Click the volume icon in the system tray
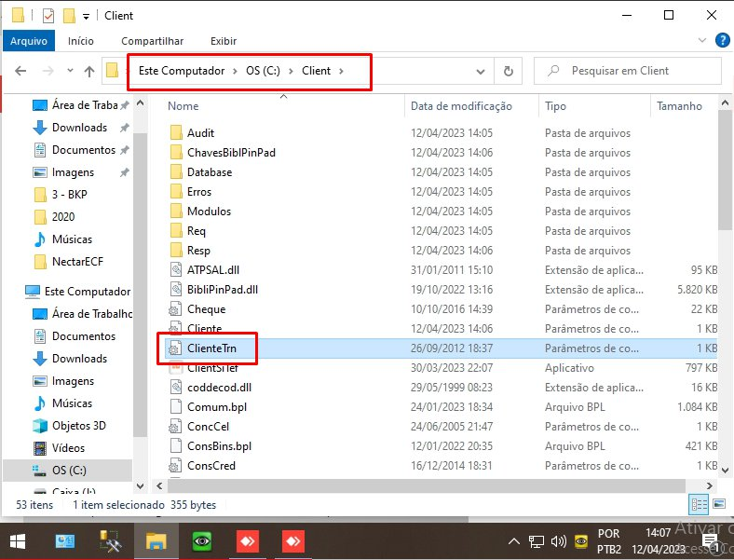The image size is (734, 560). [559, 540]
